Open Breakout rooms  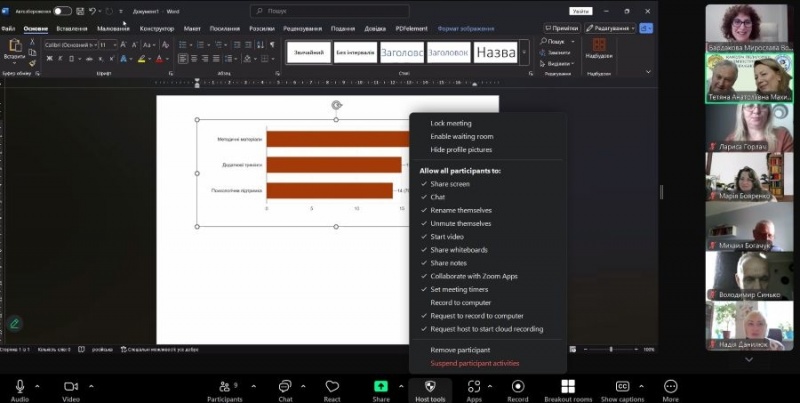click(x=568, y=387)
